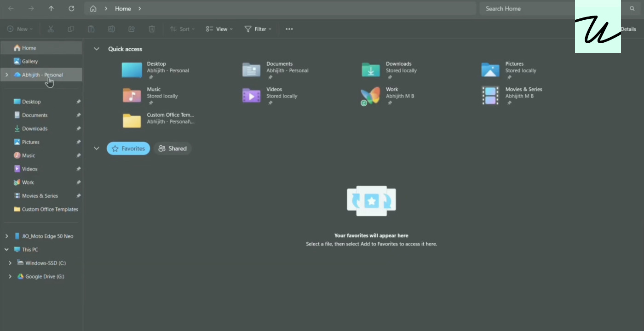Open Custom Office Tem... folder in Quick access
This screenshot has width=644, height=331.
coord(159,121)
